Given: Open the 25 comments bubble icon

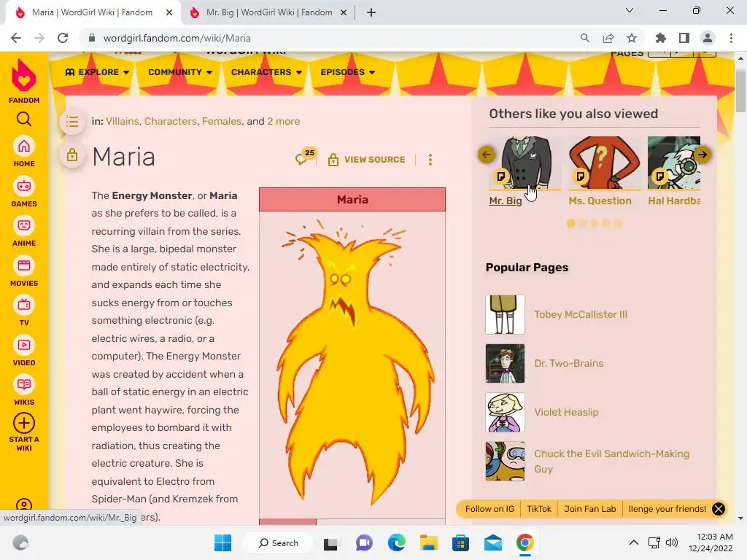Looking at the screenshot, I should (305, 157).
